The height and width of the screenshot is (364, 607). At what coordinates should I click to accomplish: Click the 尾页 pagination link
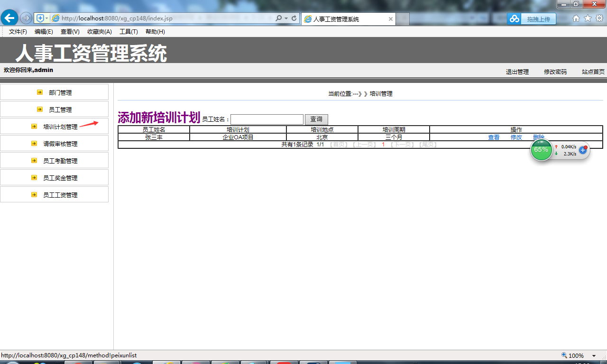coord(428,145)
